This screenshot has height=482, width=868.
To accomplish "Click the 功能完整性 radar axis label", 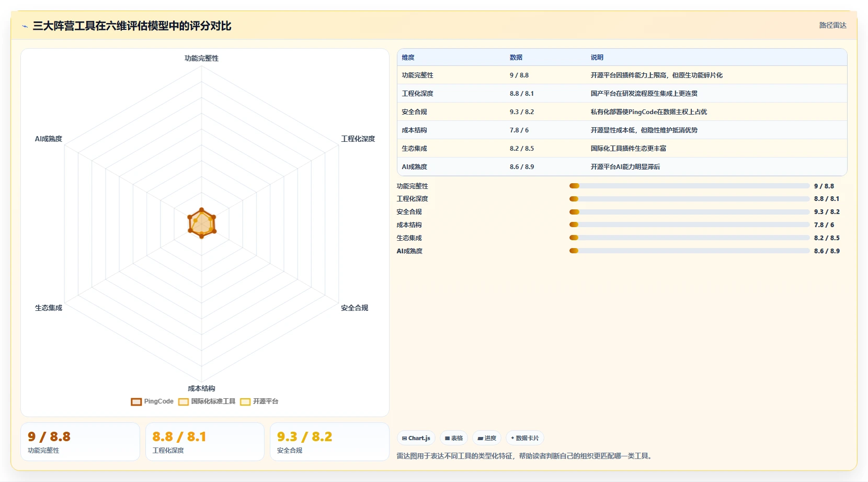I will click(x=201, y=58).
